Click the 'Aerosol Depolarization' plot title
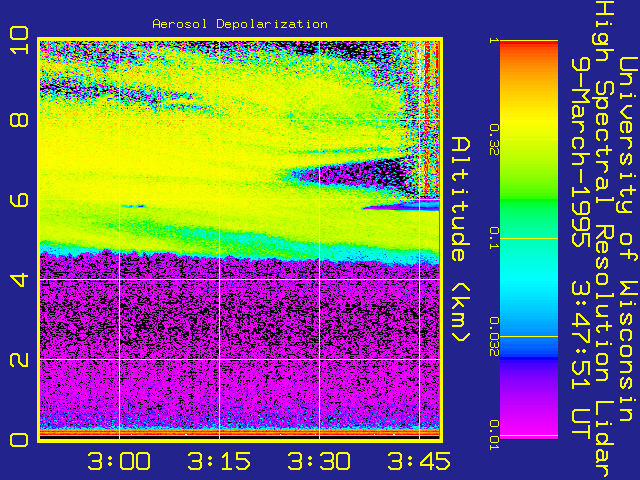This screenshot has height=480, width=640. 240,24
